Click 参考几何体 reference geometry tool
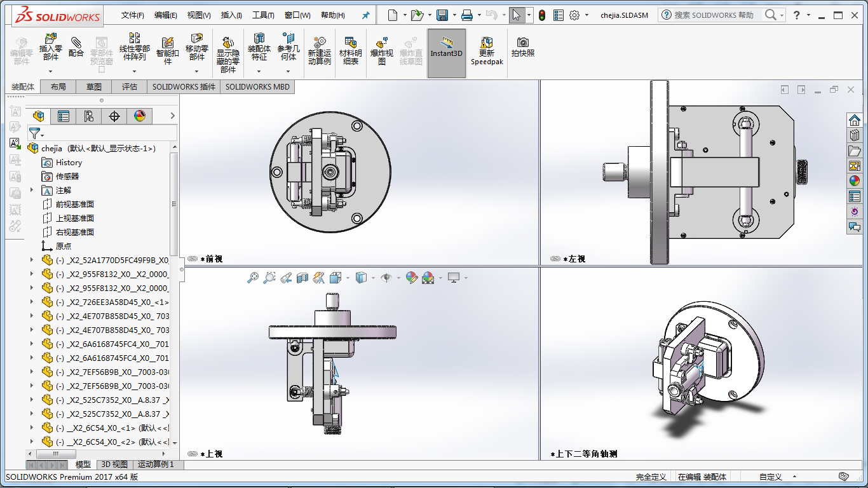The width and height of the screenshot is (868, 488). (x=288, y=48)
